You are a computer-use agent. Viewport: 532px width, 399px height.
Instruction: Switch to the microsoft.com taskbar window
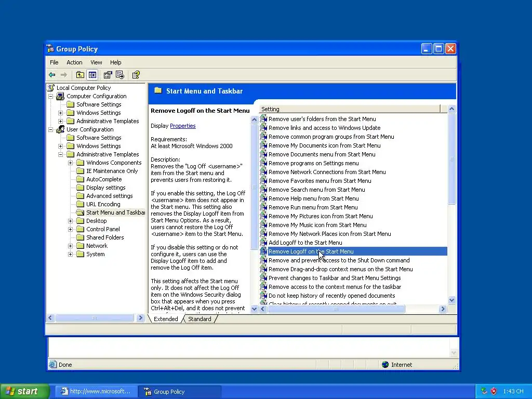(x=96, y=392)
